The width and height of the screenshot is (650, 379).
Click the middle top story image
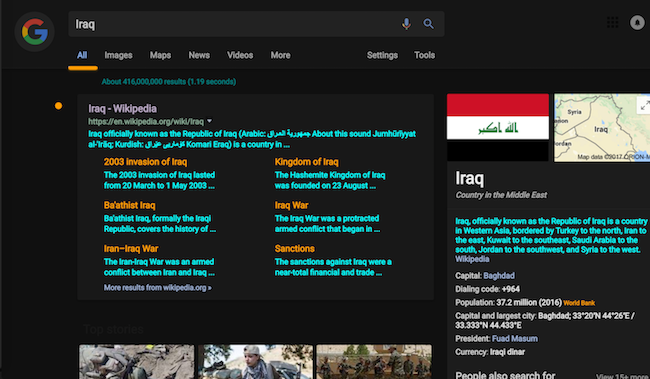coord(255,362)
